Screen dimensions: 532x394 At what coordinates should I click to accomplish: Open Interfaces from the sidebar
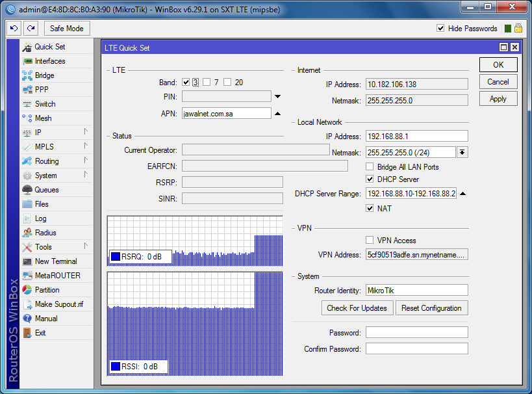49,61
